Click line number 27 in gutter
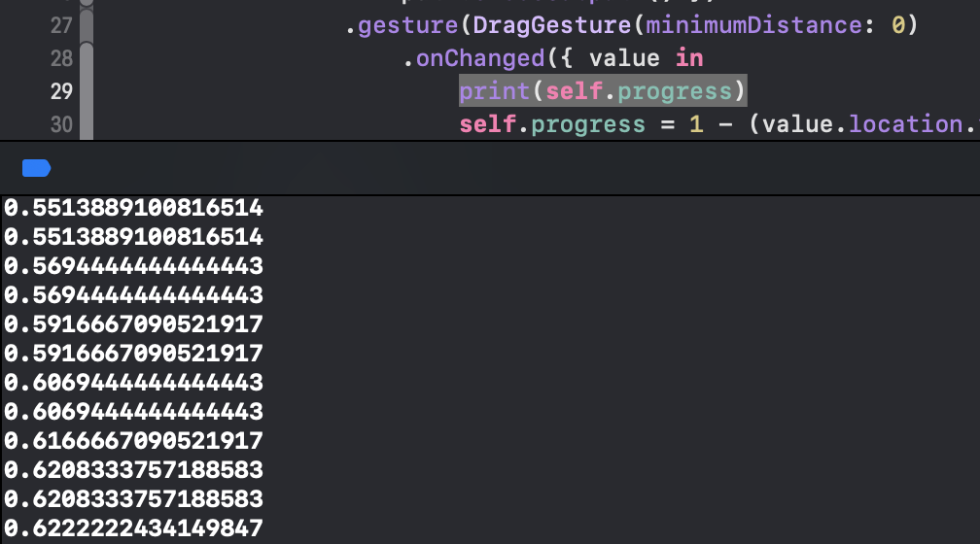The width and height of the screenshot is (980, 544). coord(61,25)
